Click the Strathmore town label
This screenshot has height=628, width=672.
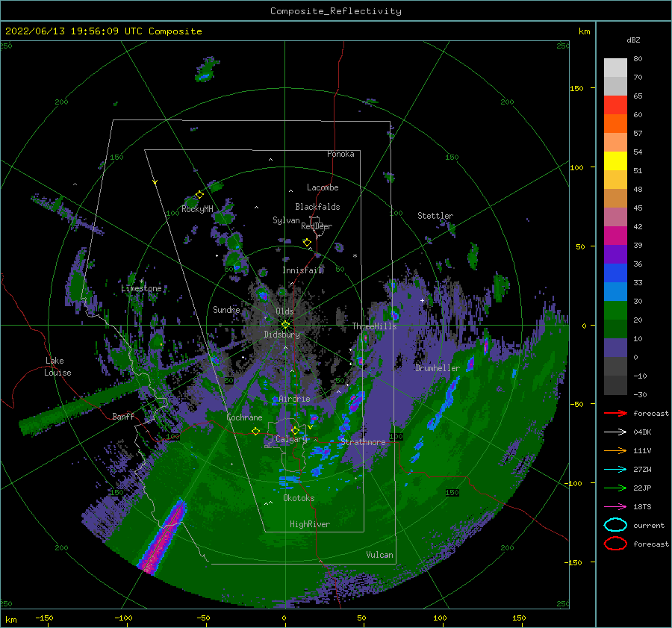(363, 442)
